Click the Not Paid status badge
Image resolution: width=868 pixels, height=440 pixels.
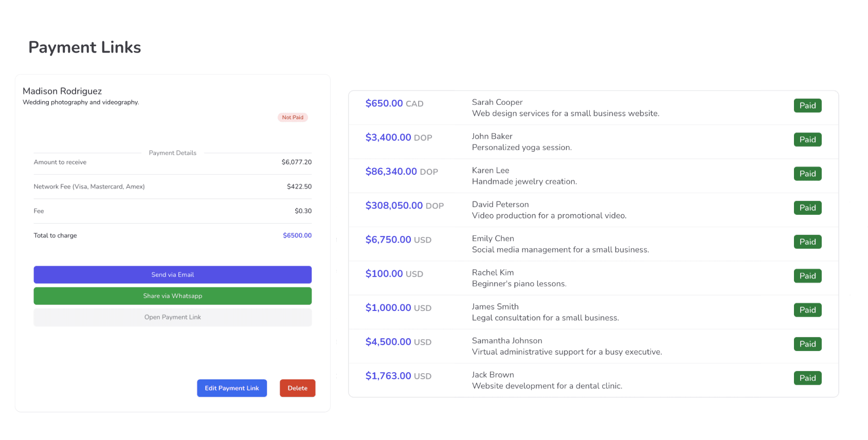293,117
